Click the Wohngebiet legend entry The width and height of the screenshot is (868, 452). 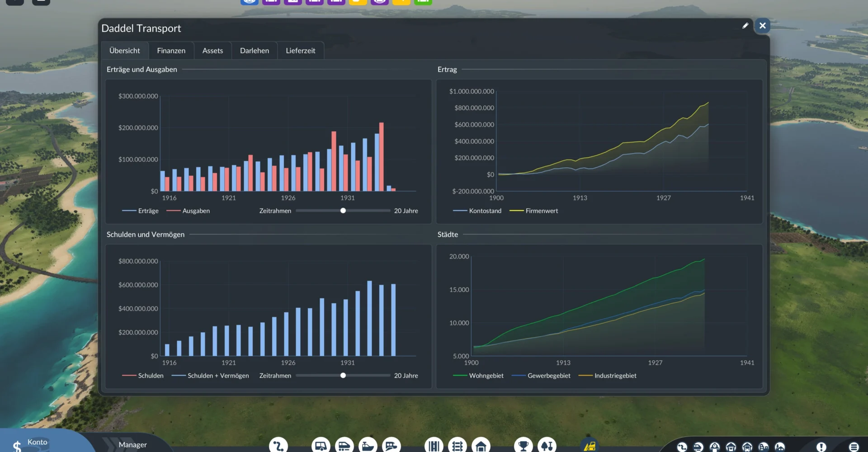(x=478, y=376)
